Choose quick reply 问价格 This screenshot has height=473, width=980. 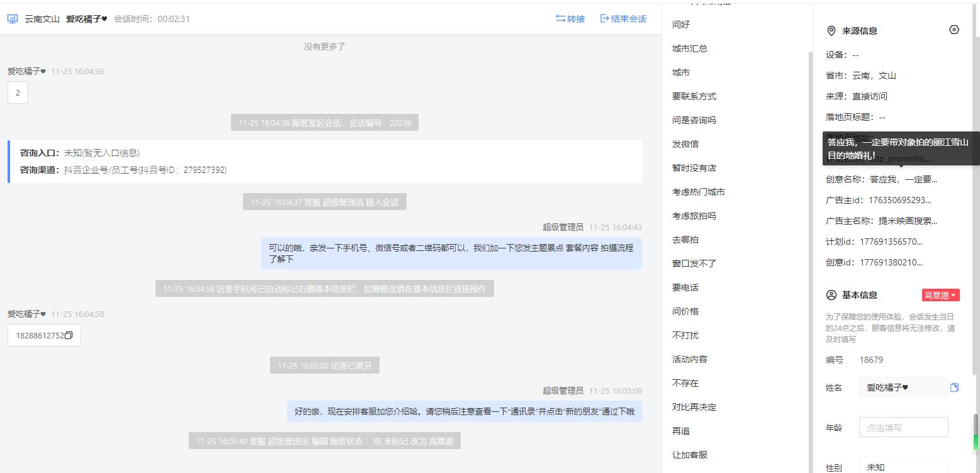(685, 311)
